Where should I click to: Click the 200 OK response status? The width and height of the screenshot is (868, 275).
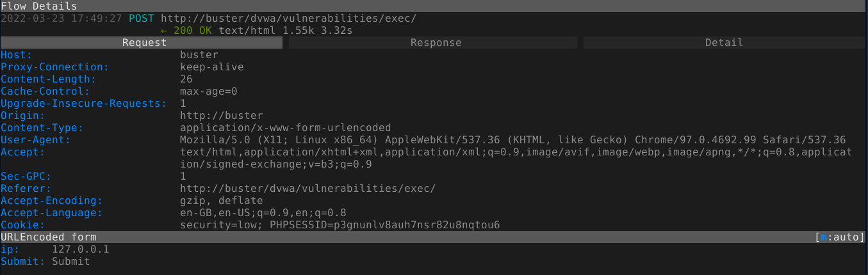[x=195, y=31]
